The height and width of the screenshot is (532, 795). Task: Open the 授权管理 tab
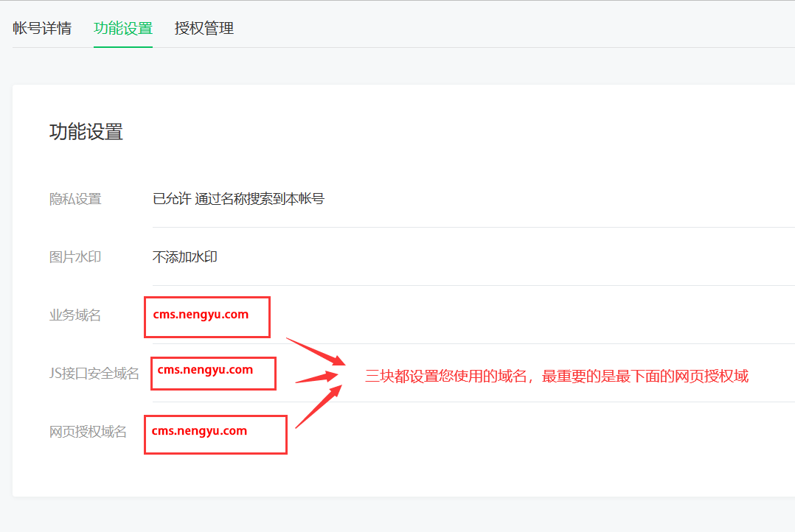204,29
